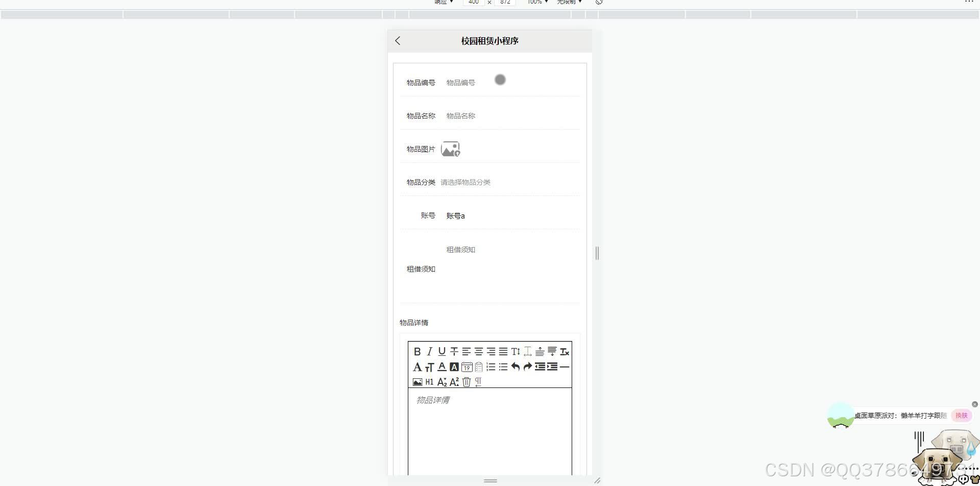The height and width of the screenshot is (486, 980).
Task: Apply italic formatting in the editor
Action: (x=430, y=351)
